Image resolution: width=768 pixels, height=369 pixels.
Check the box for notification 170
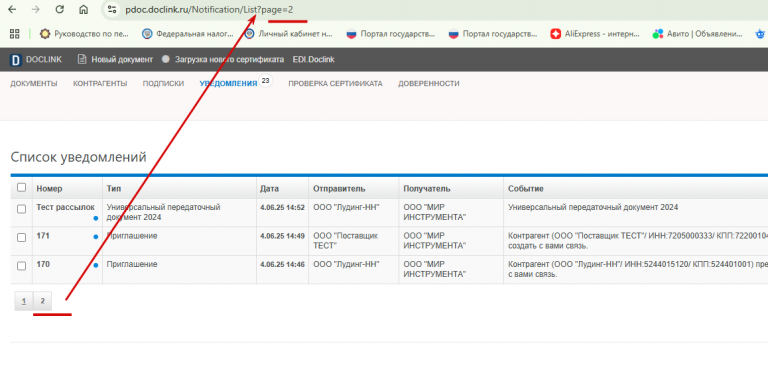tap(22, 266)
